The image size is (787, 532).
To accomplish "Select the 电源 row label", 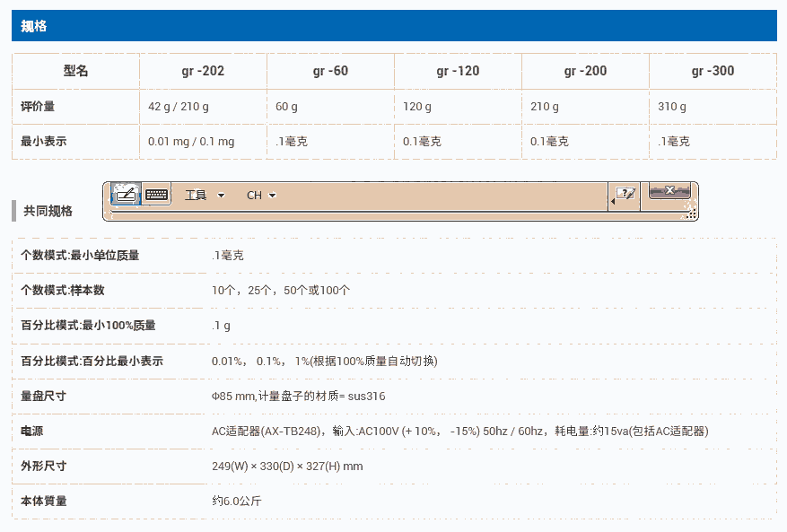I will pos(32,432).
